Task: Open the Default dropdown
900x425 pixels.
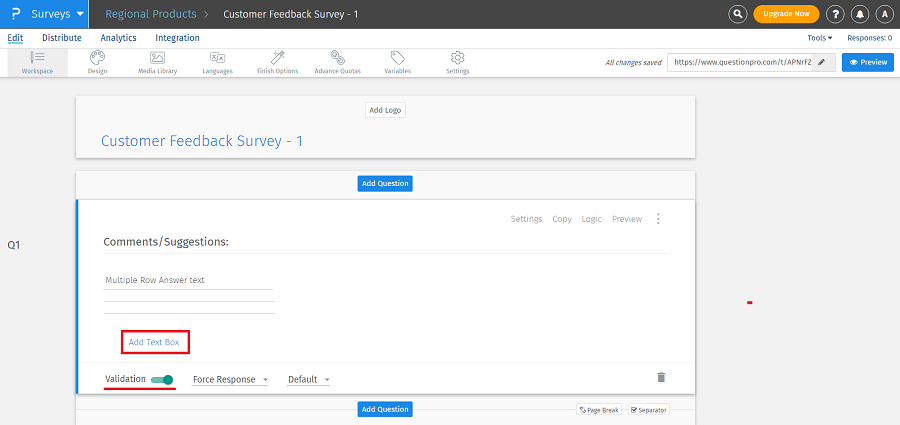Action: coord(308,380)
